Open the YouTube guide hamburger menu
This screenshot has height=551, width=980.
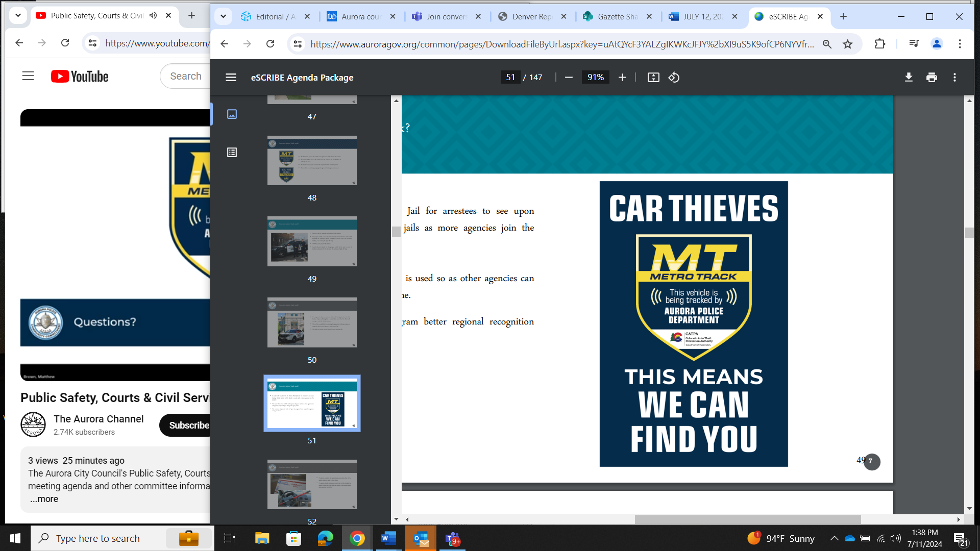click(28, 76)
